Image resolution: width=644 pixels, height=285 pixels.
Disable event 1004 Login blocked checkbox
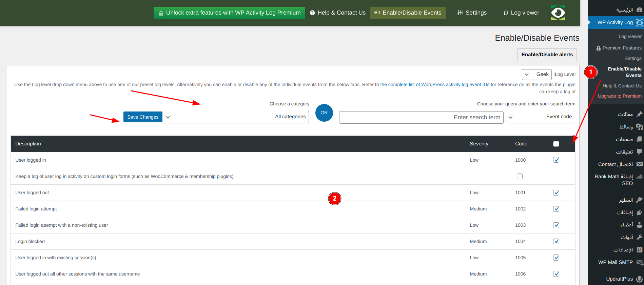point(556,241)
